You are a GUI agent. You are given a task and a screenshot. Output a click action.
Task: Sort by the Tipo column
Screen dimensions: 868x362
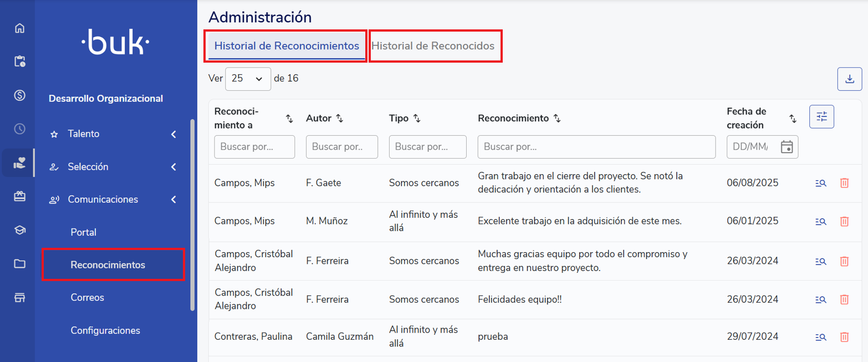417,119
